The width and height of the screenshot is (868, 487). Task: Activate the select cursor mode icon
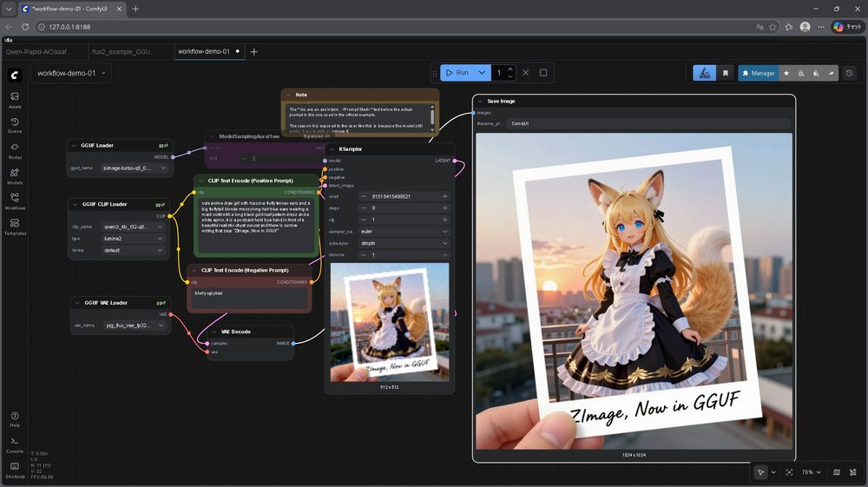click(760, 472)
